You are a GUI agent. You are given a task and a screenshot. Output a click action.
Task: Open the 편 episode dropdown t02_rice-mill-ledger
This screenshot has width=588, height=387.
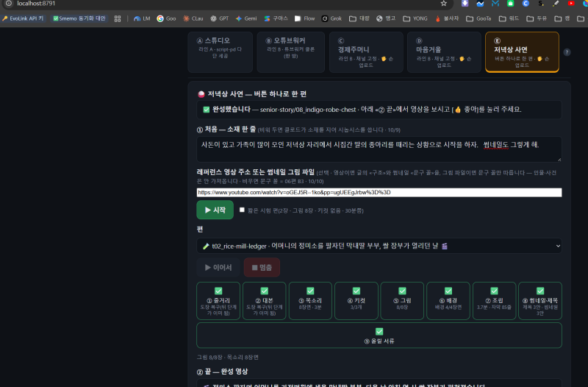[x=379, y=246]
